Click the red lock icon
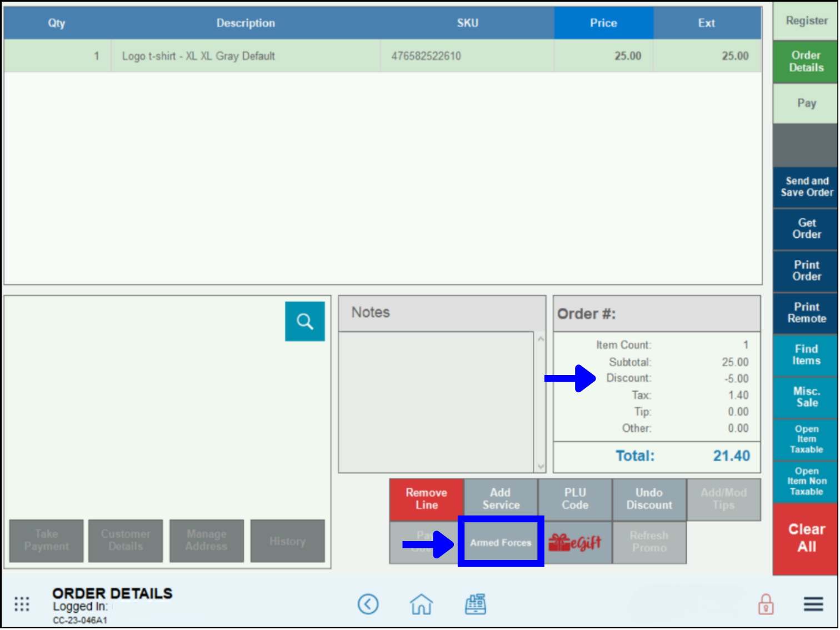840x630 pixels. [x=766, y=604]
